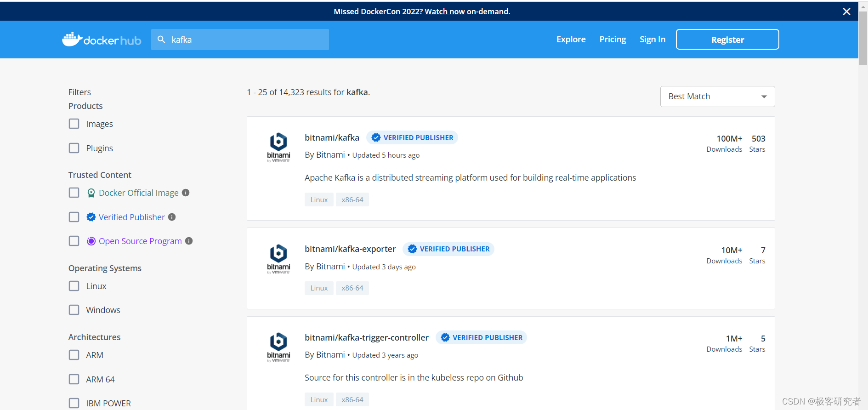868x410 pixels.
Task: Click 'Updated 3 days ago' text
Action: [384, 267]
